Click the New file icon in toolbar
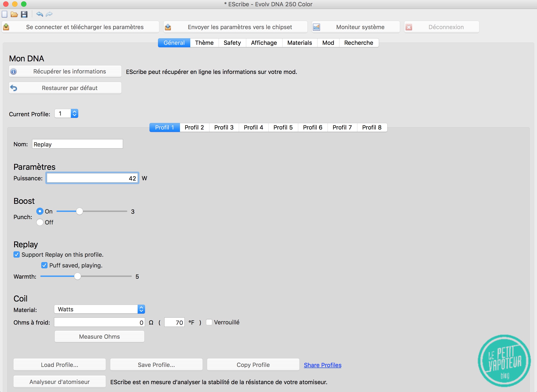The image size is (537, 392). tap(4, 14)
